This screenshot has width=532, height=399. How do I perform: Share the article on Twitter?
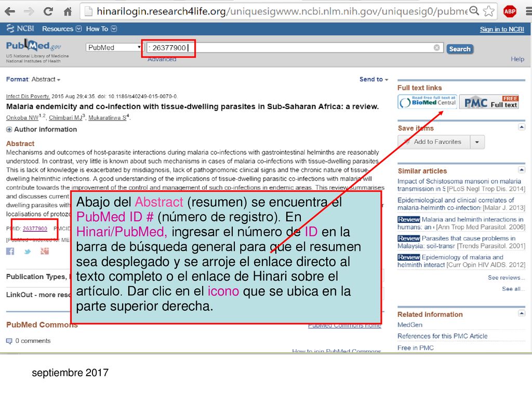pos(28,251)
